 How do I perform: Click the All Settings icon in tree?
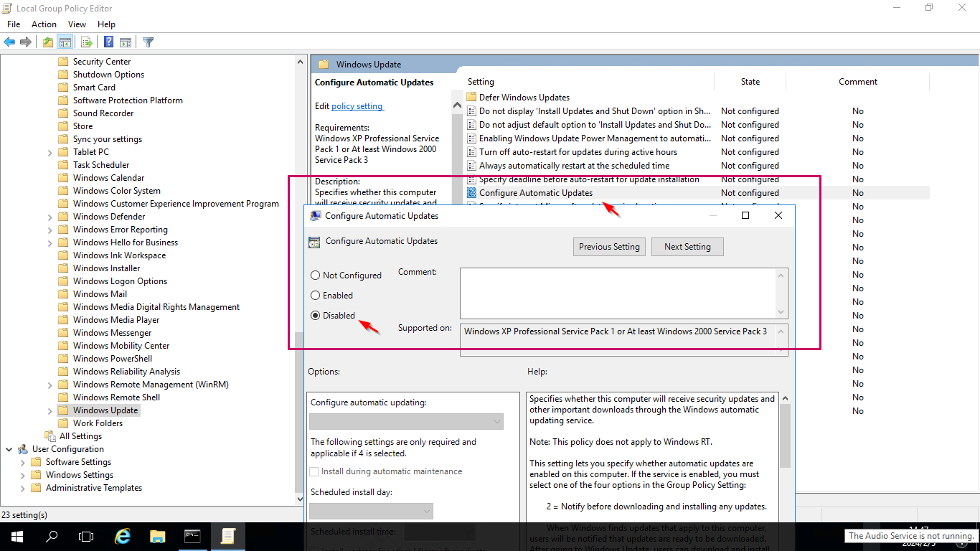50,436
